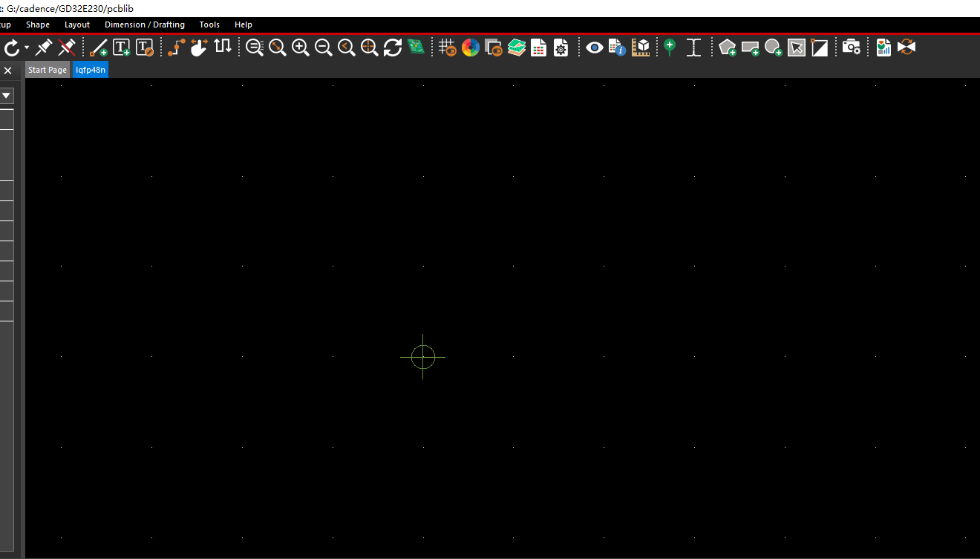Screen dimensions: 980x559
Task: Toggle the Shadow mode icon
Action: tap(494, 48)
